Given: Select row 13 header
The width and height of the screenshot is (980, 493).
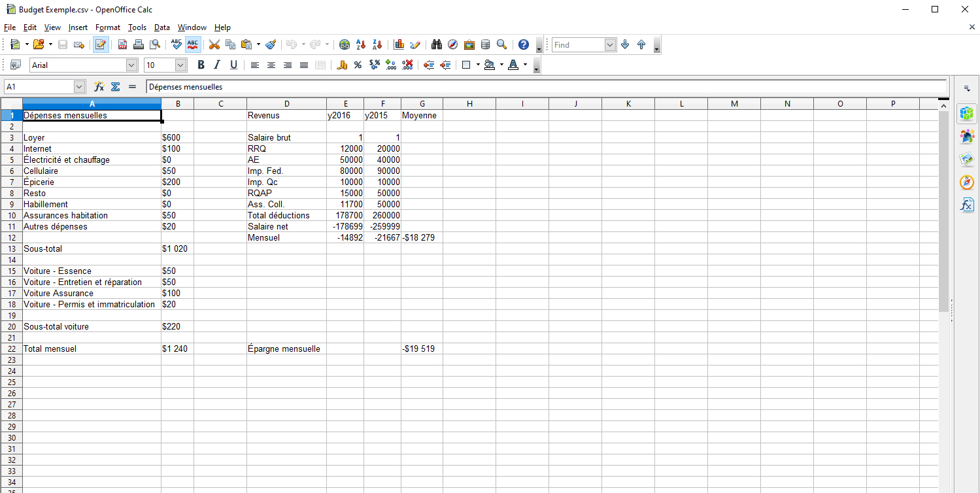Looking at the screenshot, I should (11, 249).
